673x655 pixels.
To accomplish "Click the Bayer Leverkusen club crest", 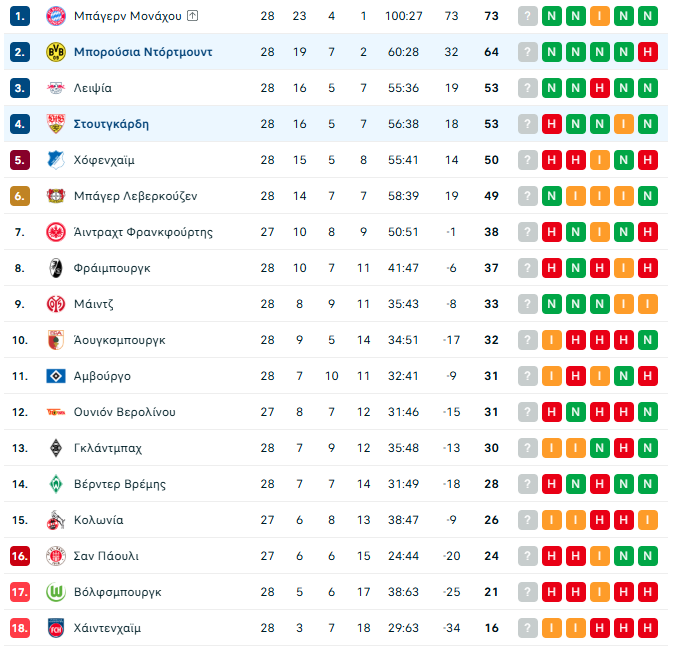I will [x=56, y=196].
